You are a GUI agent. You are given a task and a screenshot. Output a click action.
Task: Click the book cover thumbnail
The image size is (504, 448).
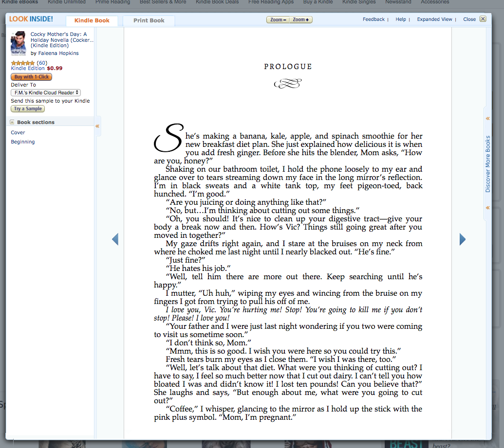19,43
